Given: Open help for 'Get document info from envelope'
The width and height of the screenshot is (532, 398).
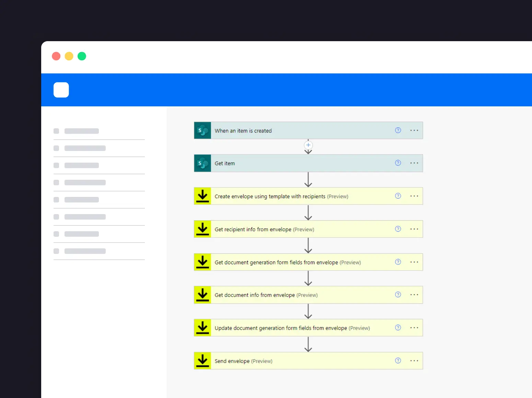Looking at the screenshot, I should [x=398, y=294].
